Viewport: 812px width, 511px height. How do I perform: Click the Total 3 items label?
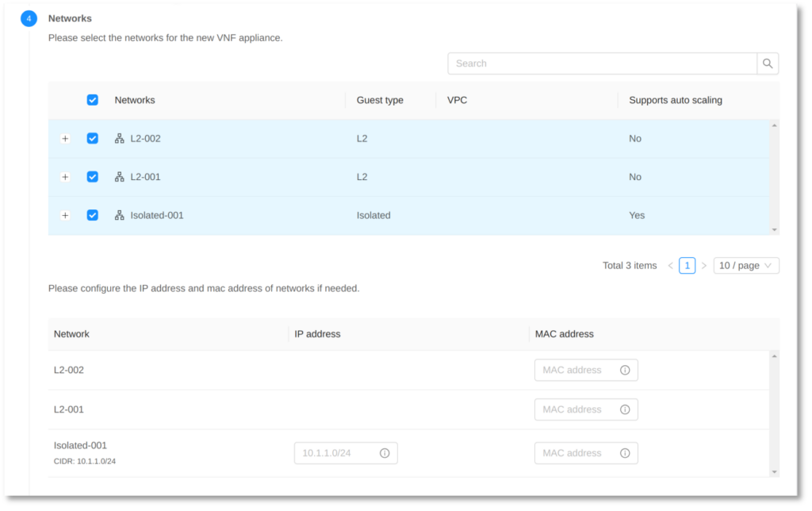pyautogui.click(x=630, y=265)
